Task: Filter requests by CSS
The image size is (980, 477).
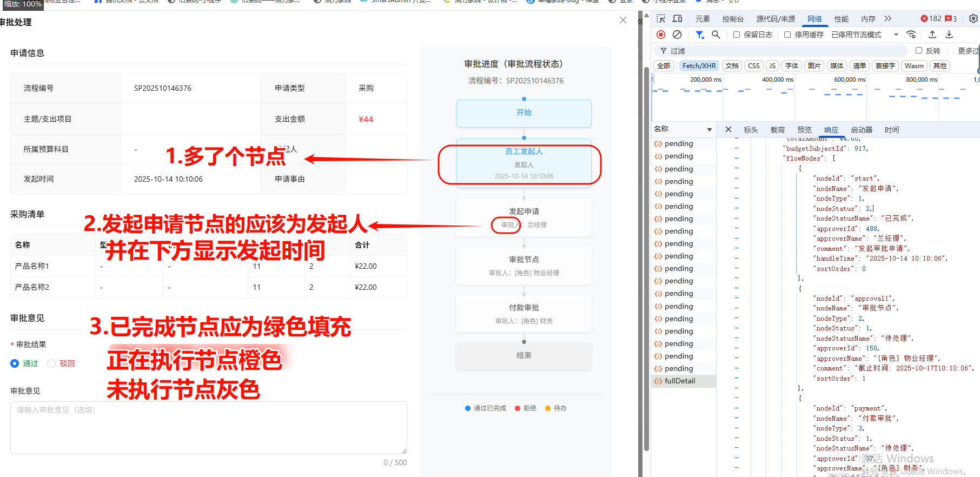Action: click(x=753, y=66)
